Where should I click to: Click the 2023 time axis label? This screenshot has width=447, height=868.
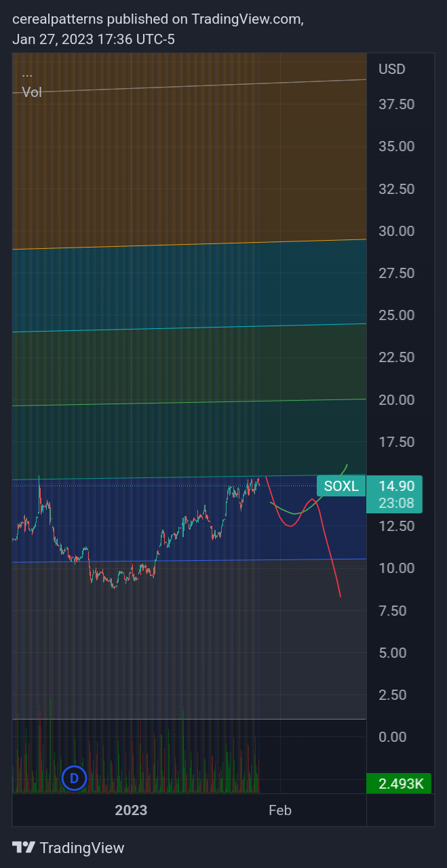[x=131, y=810]
